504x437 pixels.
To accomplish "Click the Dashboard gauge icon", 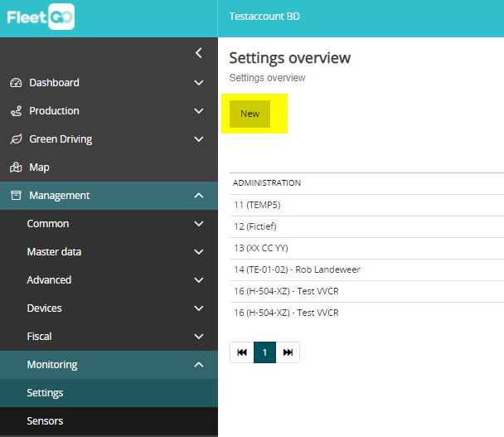I will (x=16, y=83).
